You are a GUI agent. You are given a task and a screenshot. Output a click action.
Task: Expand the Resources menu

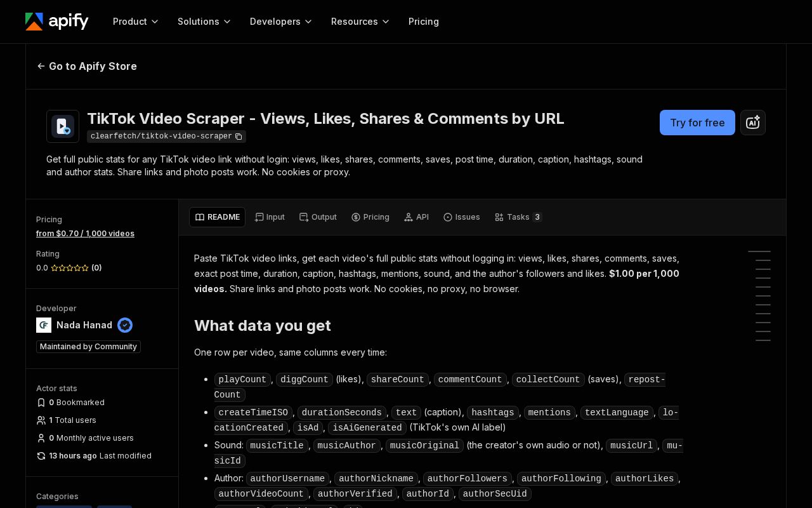360,22
